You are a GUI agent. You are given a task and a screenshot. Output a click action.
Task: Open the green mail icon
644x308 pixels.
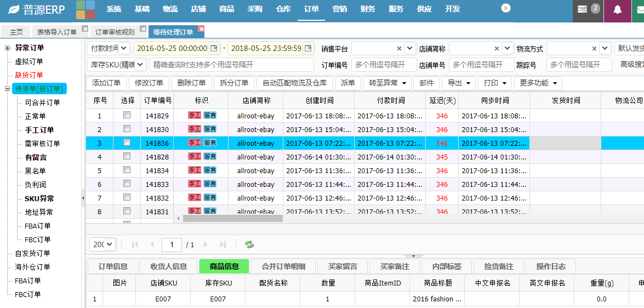(x=640, y=9)
